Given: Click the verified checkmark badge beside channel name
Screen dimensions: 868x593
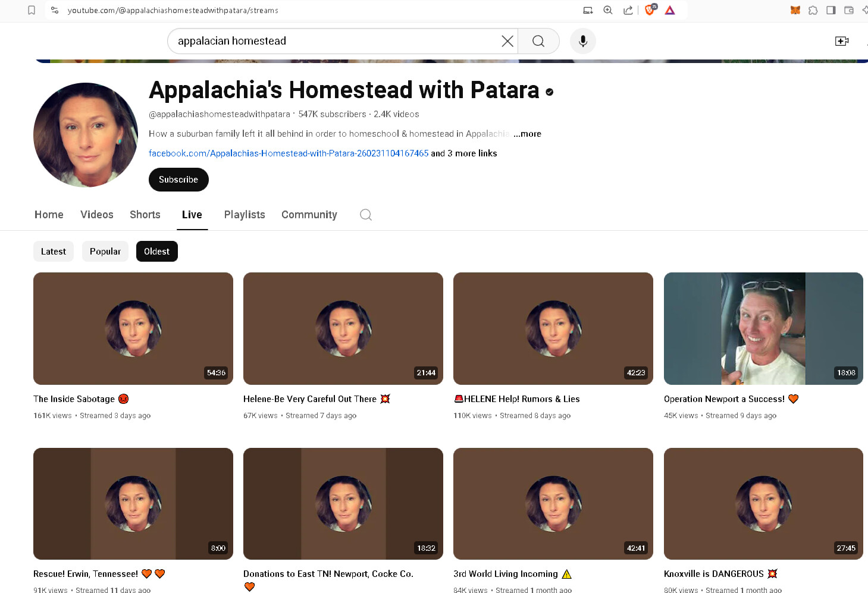Looking at the screenshot, I should coord(550,92).
